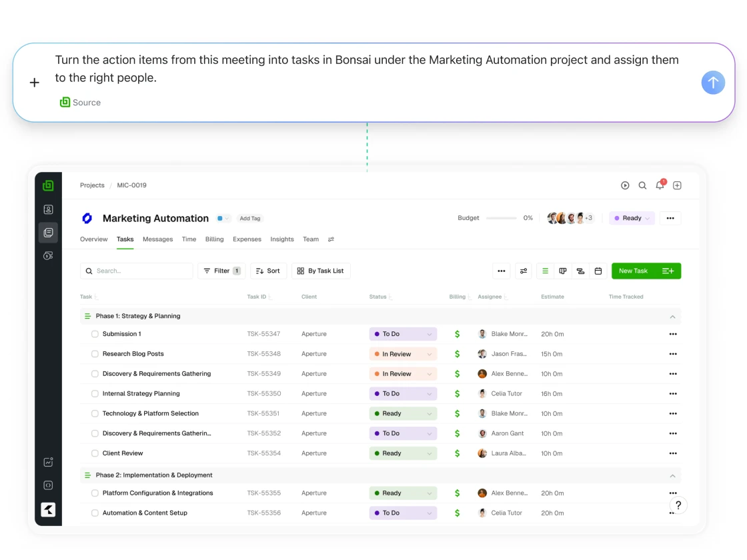This screenshot has width=747, height=560.
Task: Open the Filter button
Action: pos(221,271)
